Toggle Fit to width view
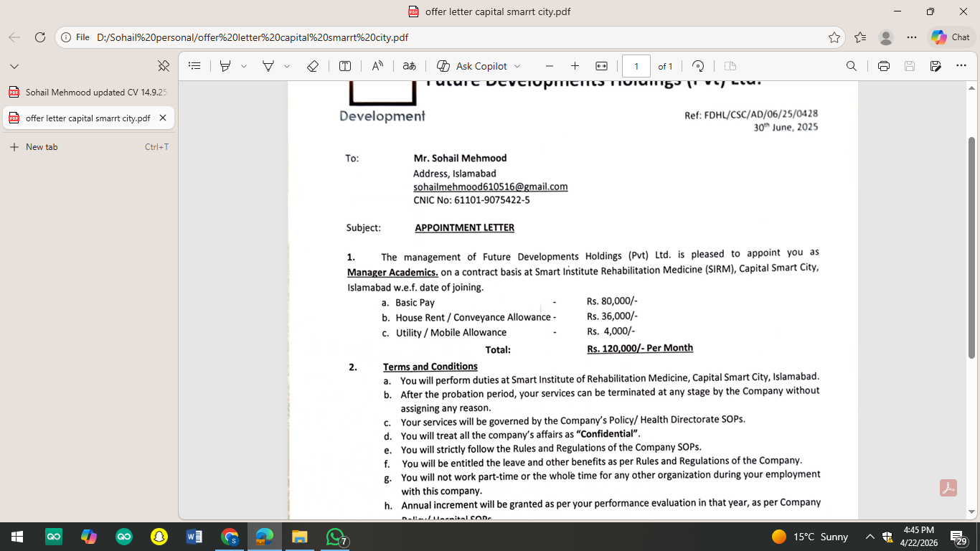Screen dimensions: 980x551 pos(602,66)
